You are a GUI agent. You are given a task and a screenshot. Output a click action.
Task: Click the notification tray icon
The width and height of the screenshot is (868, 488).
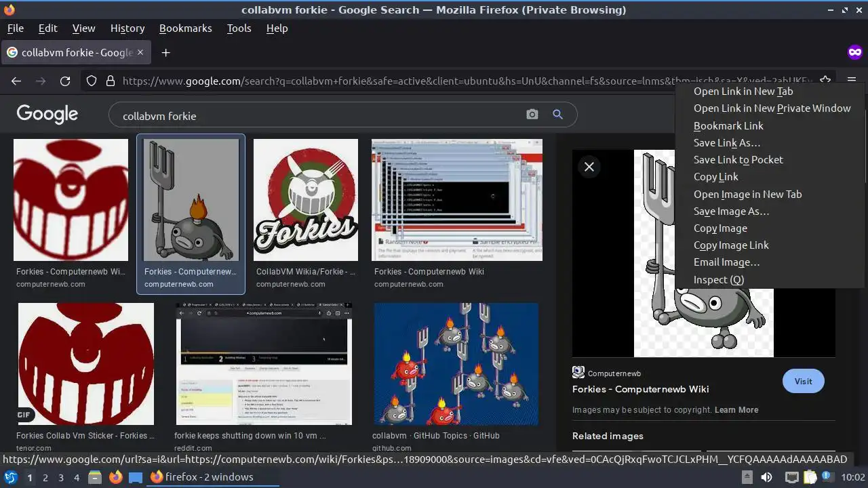pos(829,477)
